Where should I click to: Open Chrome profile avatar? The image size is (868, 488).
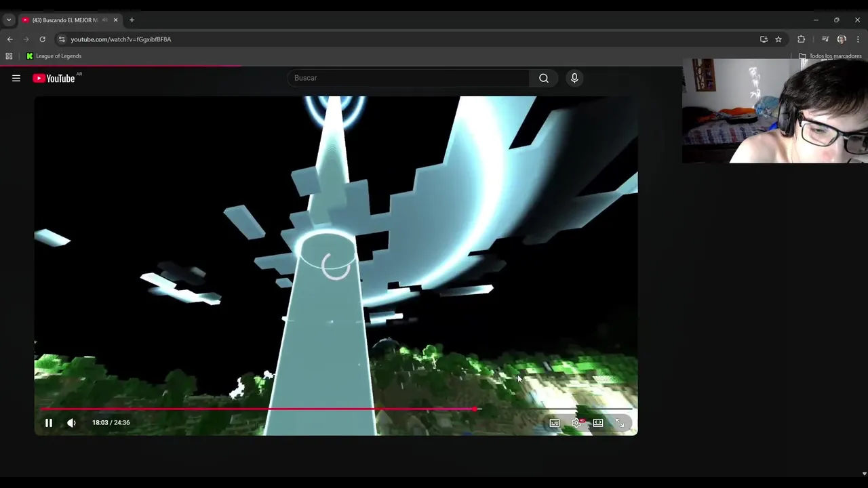pos(842,39)
